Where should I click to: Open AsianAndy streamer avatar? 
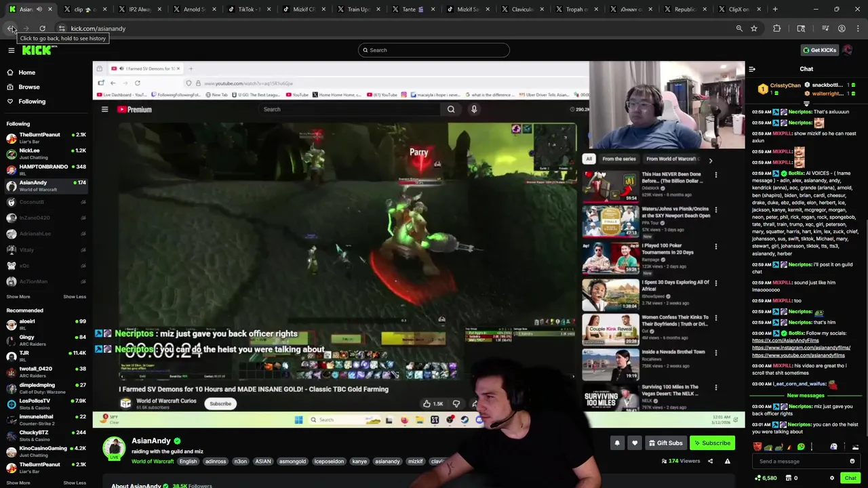(x=114, y=448)
